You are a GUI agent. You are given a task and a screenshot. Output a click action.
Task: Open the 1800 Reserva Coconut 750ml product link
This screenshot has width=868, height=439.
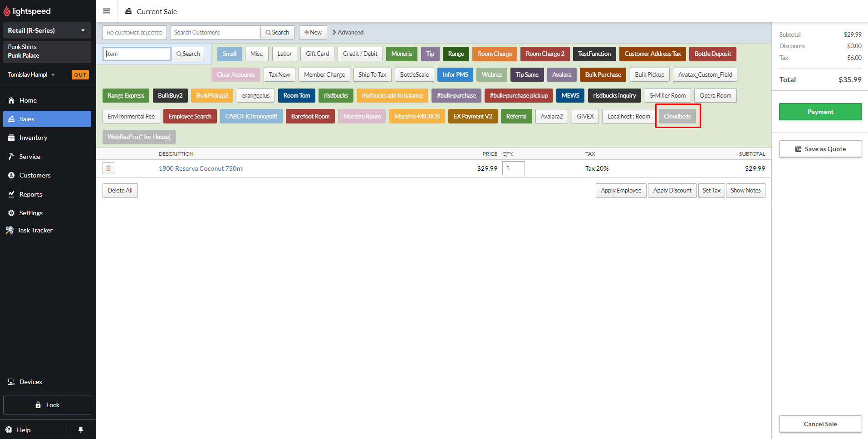(201, 168)
